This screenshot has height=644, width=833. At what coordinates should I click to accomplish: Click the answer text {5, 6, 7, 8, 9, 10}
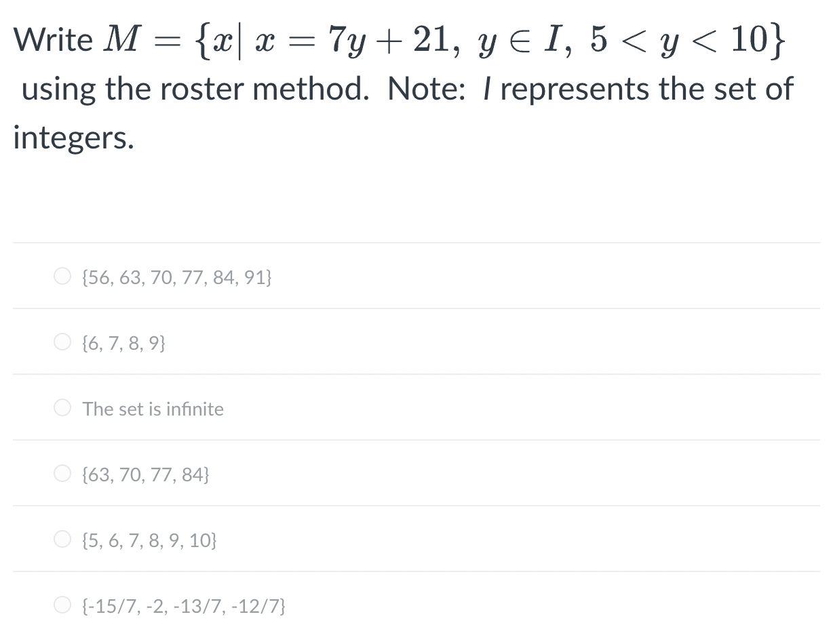tap(150, 540)
